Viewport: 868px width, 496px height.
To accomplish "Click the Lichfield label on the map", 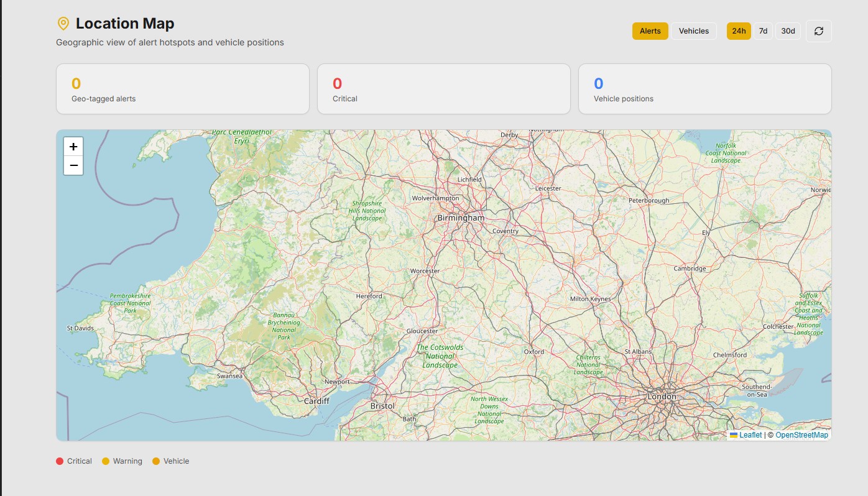I will [469, 180].
